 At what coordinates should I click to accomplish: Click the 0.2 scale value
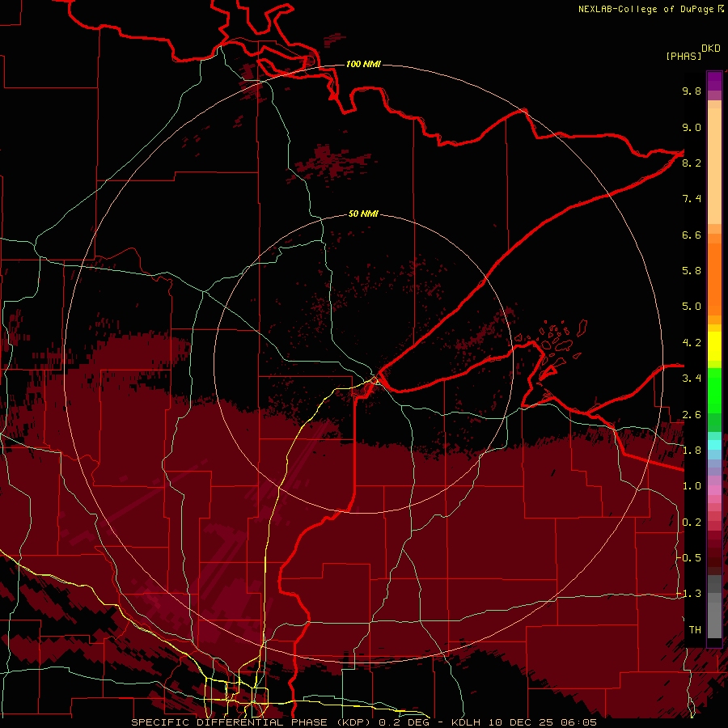(x=692, y=523)
